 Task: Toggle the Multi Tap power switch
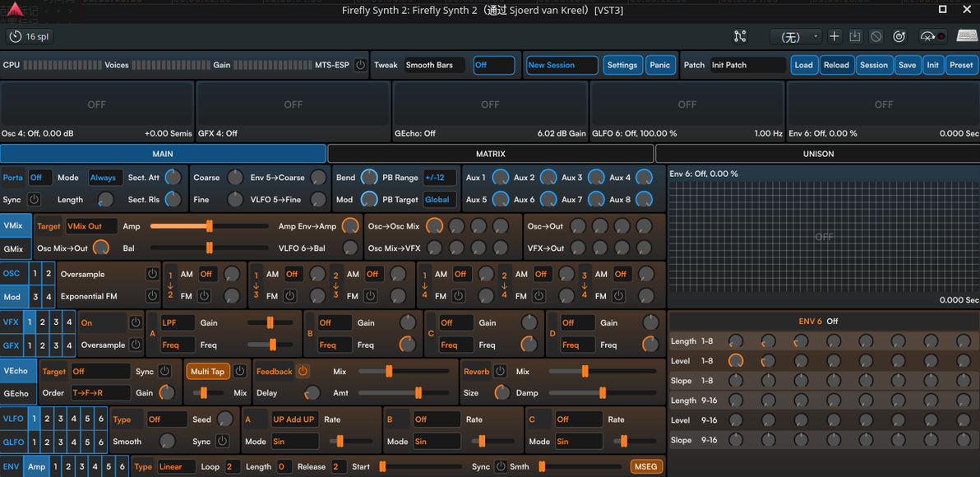point(239,372)
